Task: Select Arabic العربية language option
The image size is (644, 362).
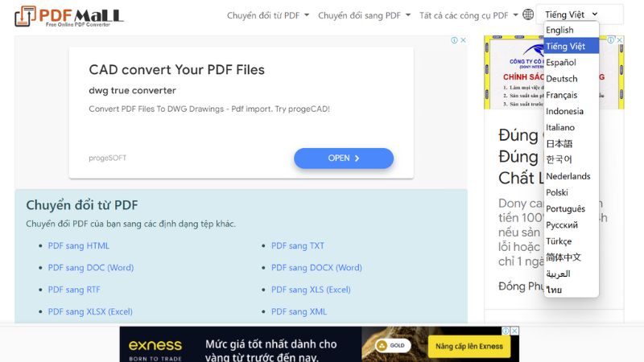Action: coord(572,274)
